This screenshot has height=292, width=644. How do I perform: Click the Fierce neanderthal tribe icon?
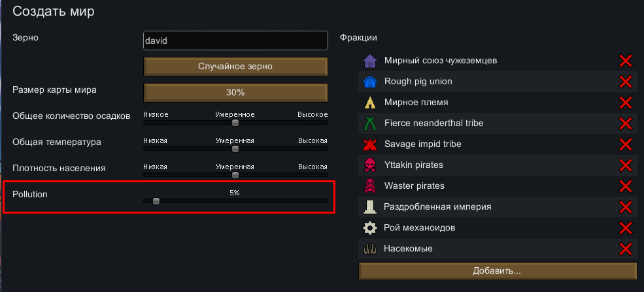point(369,123)
